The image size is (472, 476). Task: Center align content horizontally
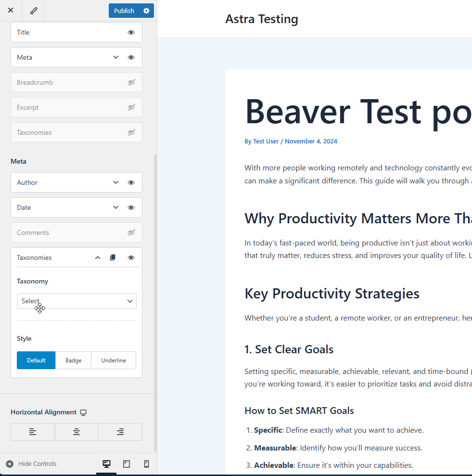pyautogui.click(x=77, y=432)
